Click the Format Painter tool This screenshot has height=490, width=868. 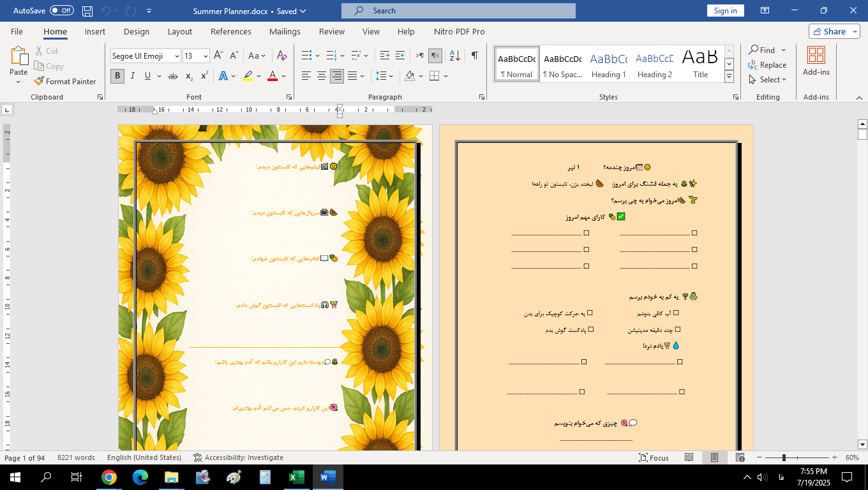64,81
